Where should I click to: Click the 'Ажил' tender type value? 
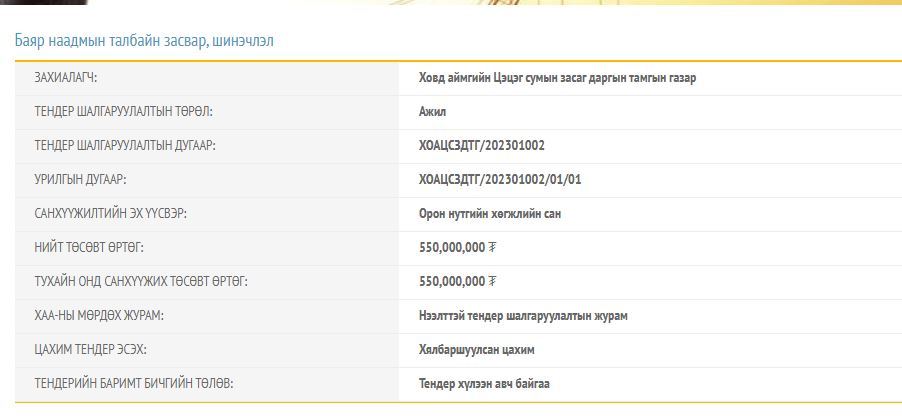(x=432, y=112)
